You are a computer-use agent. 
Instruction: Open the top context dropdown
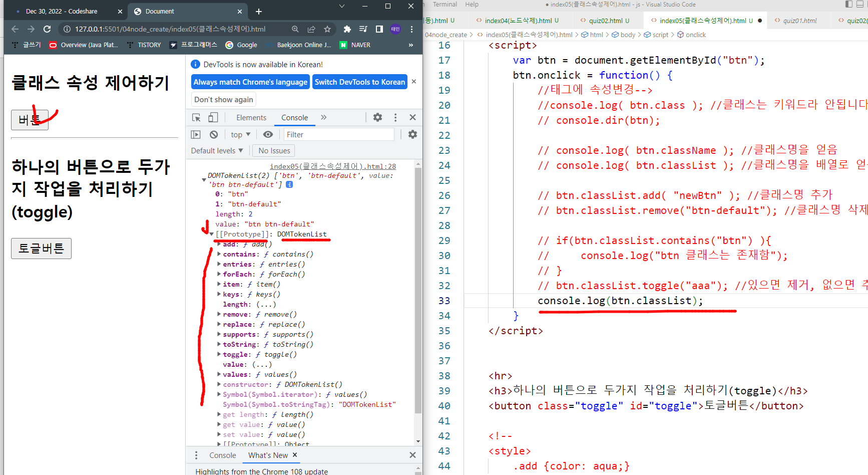(x=241, y=135)
